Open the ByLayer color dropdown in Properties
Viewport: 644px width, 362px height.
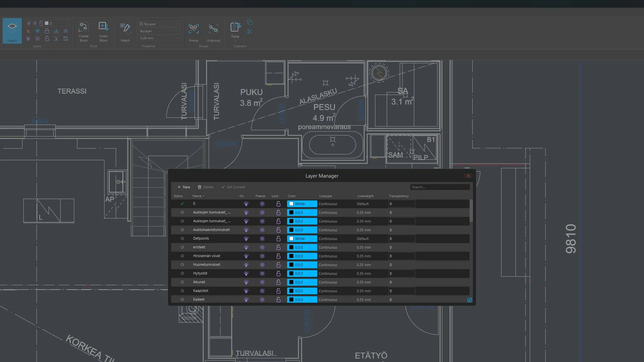[158, 24]
